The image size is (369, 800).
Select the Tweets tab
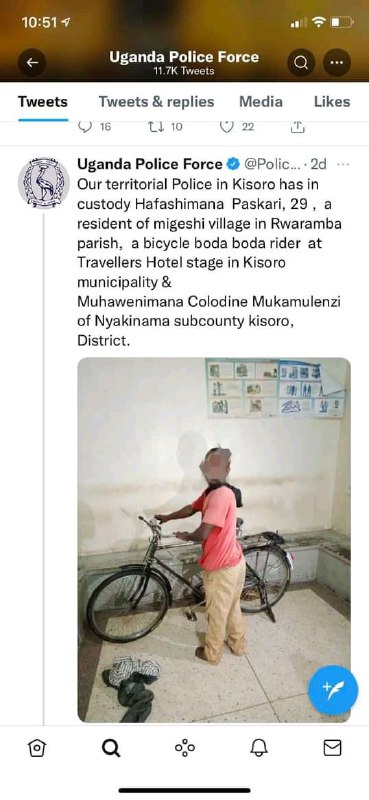(x=43, y=102)
